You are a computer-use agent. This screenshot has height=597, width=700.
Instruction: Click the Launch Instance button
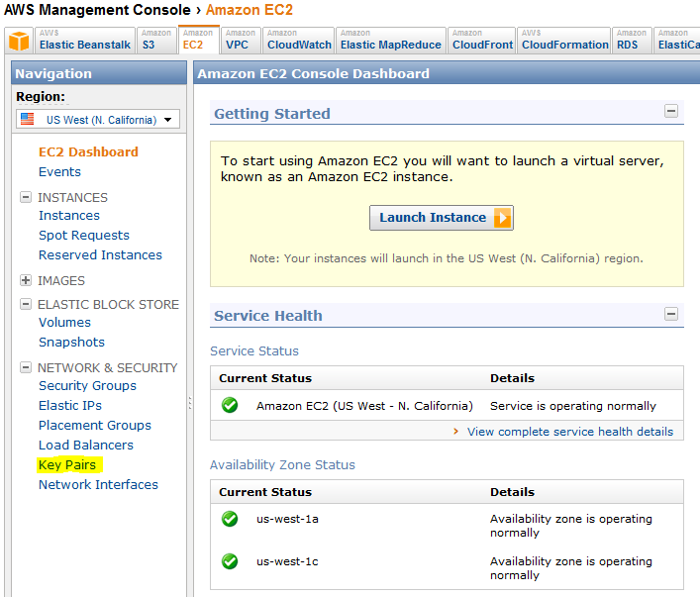tap(441, 218)
